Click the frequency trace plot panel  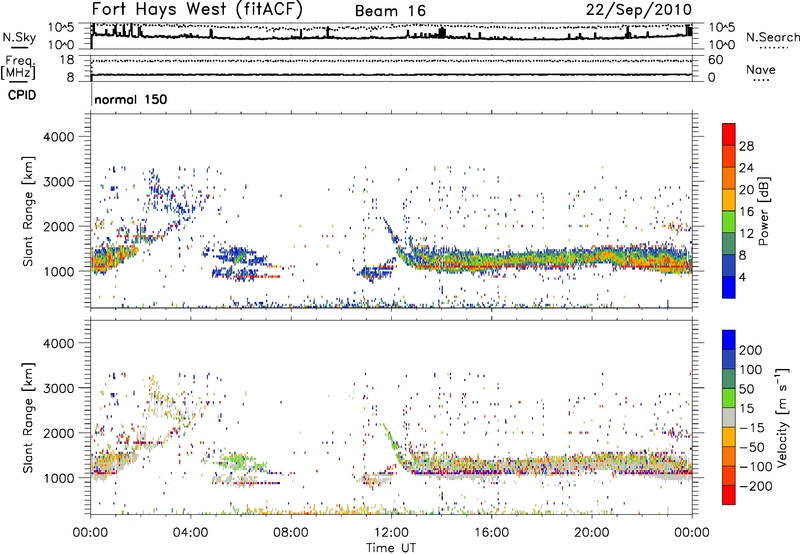(x=391, y=68)
